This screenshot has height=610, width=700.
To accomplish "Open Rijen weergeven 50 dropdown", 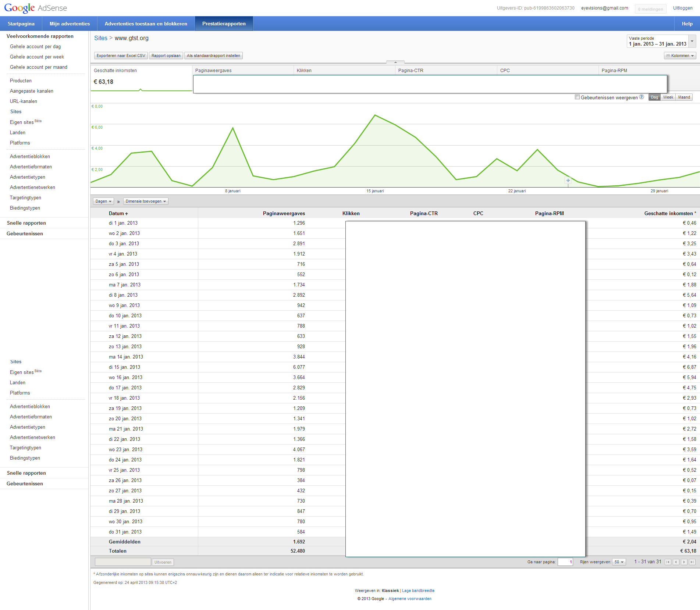I will (619, 562).
